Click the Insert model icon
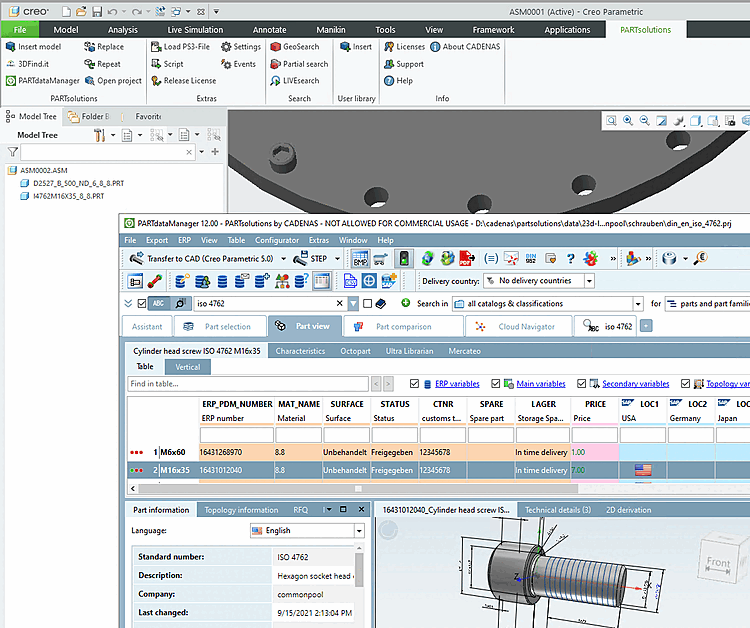 coord(11,47)
